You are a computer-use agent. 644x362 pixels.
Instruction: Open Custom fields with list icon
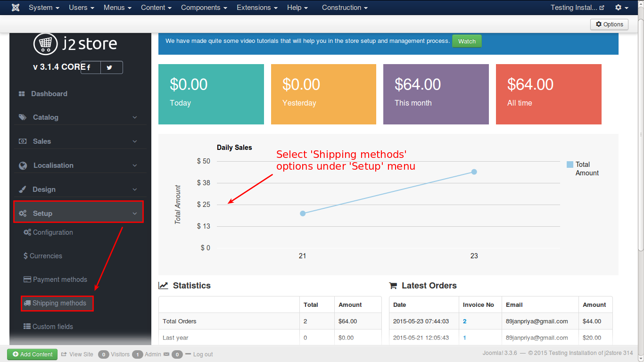(49, 327)
